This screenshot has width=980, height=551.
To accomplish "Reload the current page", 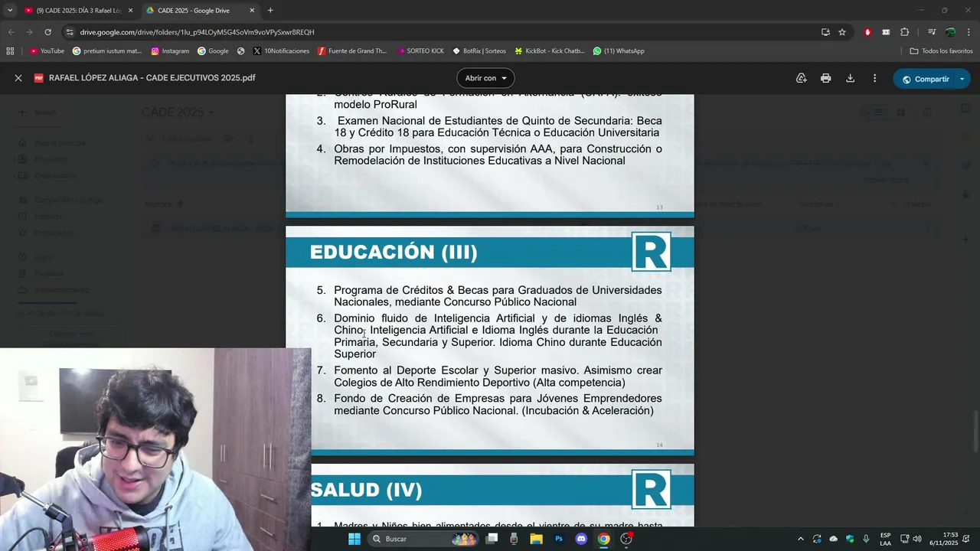I will (x=47, y=32).
